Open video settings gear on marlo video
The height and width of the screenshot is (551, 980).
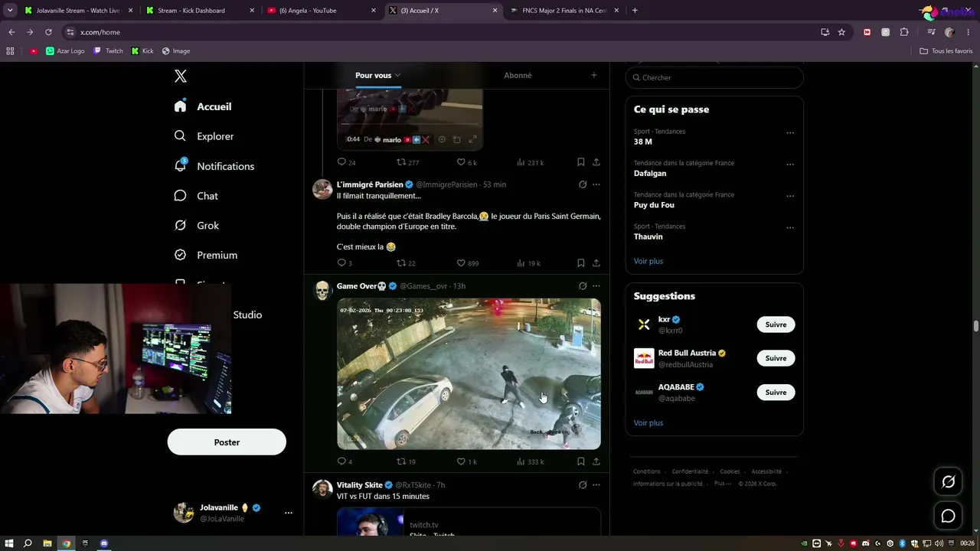click(442, 139)
